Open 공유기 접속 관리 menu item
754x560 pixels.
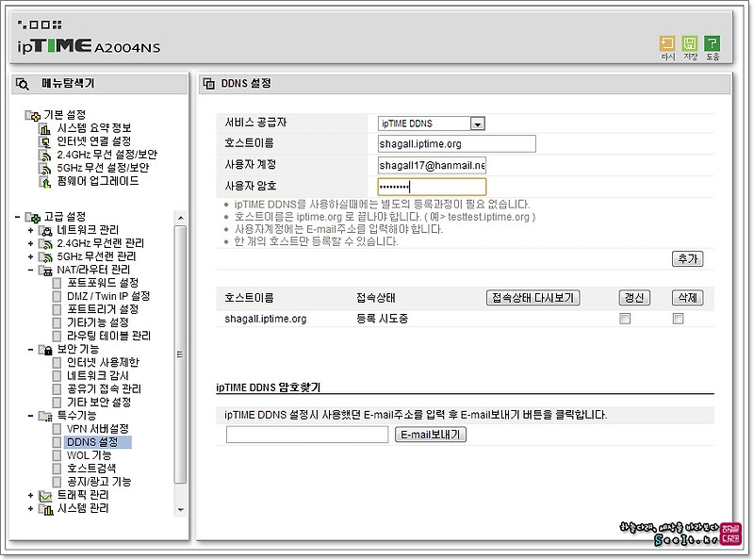point(104,388)
